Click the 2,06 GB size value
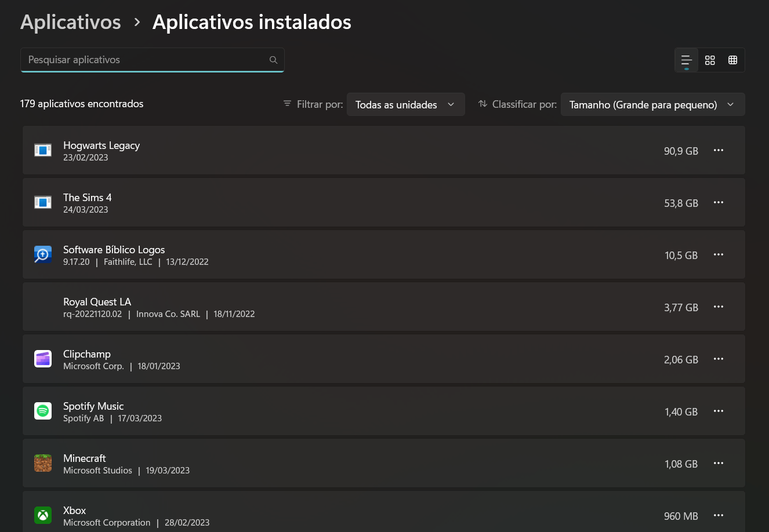This screenshot has height=532, width=769. [681, 360]
